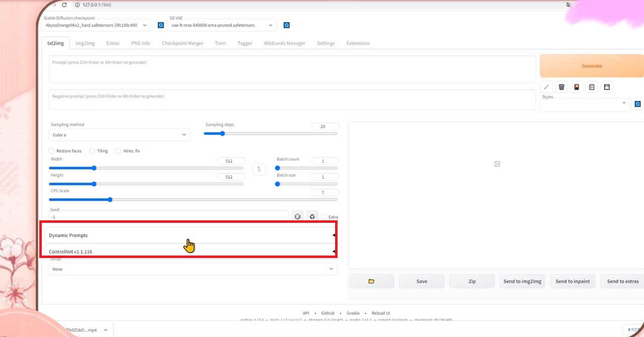Enable the Restore faces checkbox
644x337 pixels.
[51, 151]
